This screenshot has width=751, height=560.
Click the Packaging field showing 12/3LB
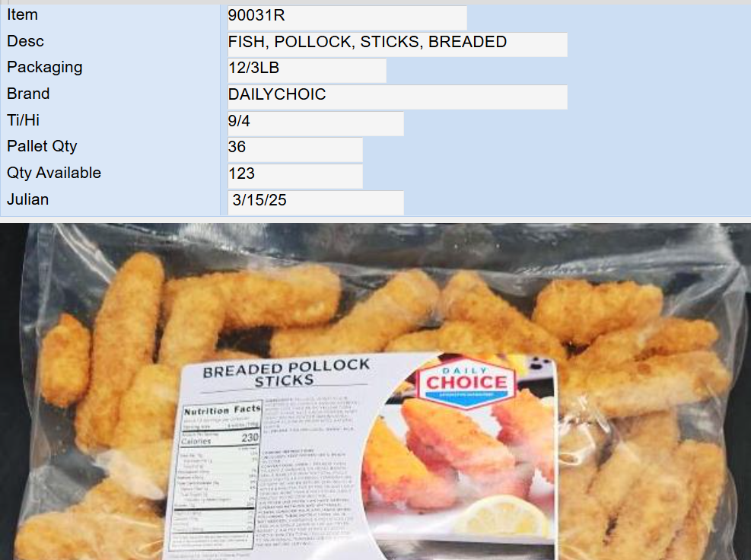[307, 71]
